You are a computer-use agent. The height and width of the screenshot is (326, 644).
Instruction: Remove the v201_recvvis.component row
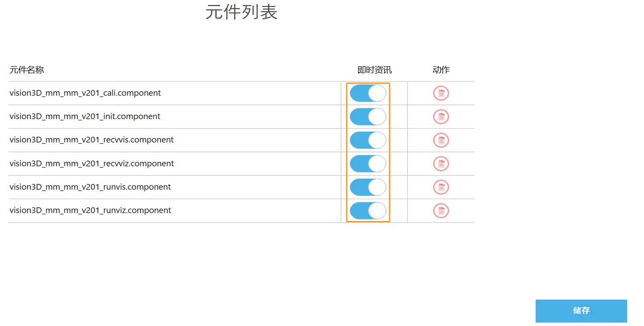[441, 140]
